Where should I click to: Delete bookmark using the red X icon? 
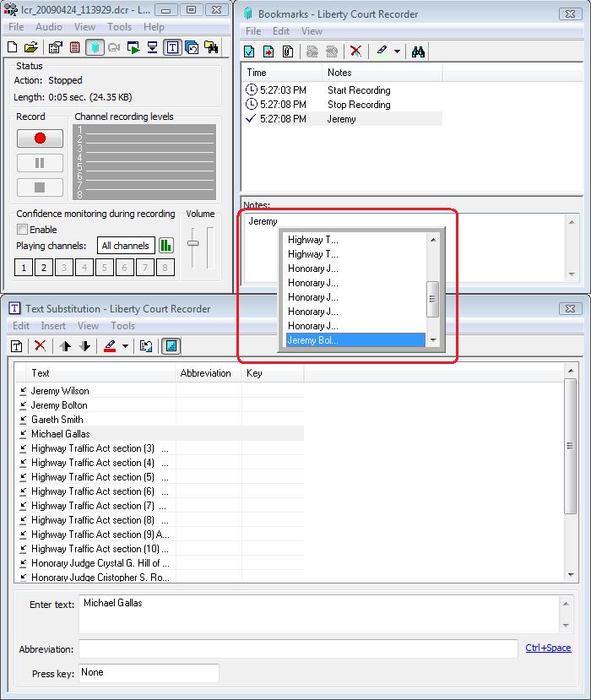[355, 51]
